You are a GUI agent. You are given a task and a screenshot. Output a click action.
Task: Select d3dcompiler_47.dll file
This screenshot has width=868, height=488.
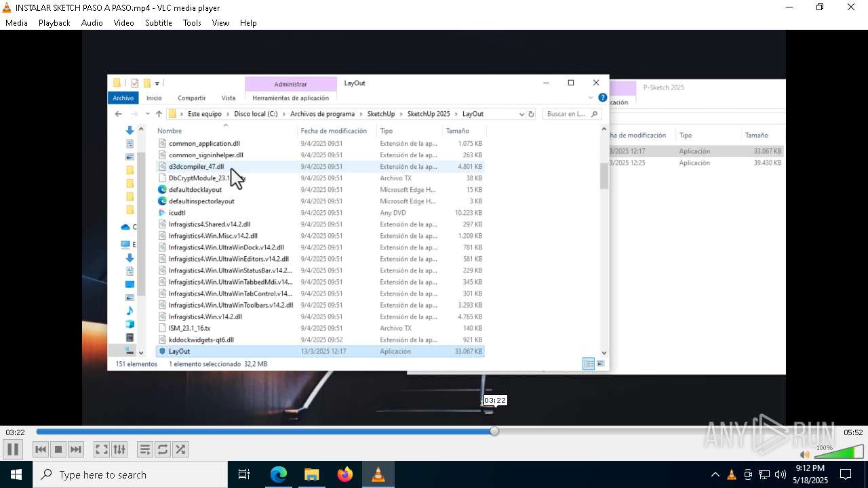[x=197, y=167]
